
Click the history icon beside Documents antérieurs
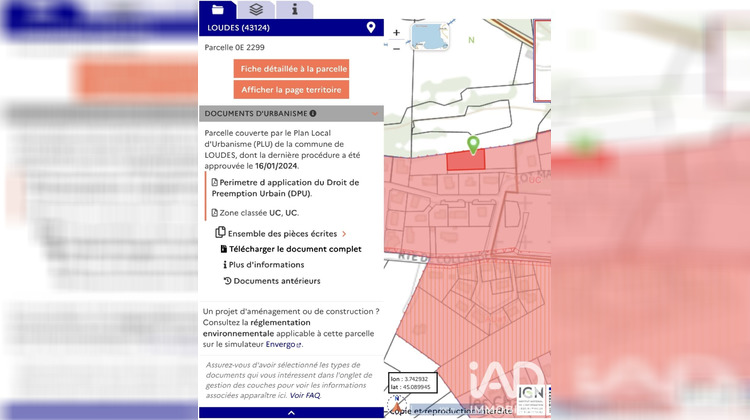pos(228,281)
